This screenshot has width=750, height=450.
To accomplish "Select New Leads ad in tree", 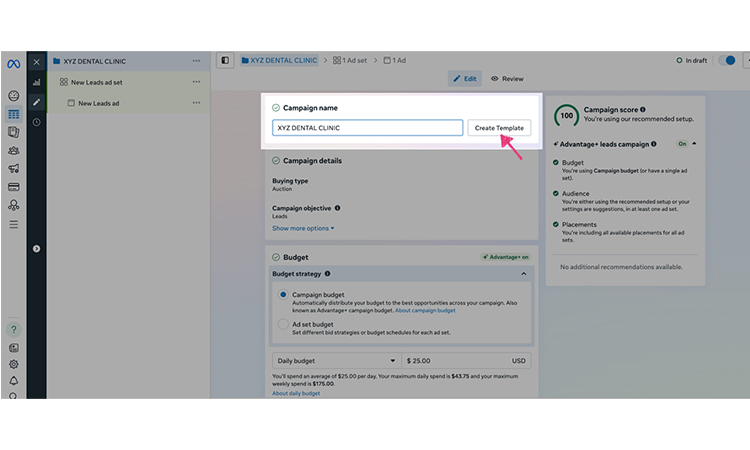I will pos(99,103).
